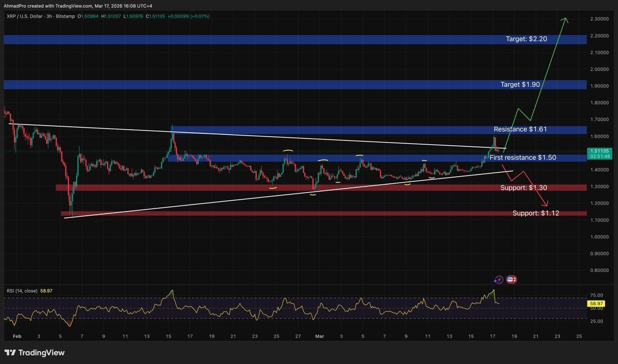Click the purple lightning event icon
This screenshot has height=364, width=618.
coord(499,280)
